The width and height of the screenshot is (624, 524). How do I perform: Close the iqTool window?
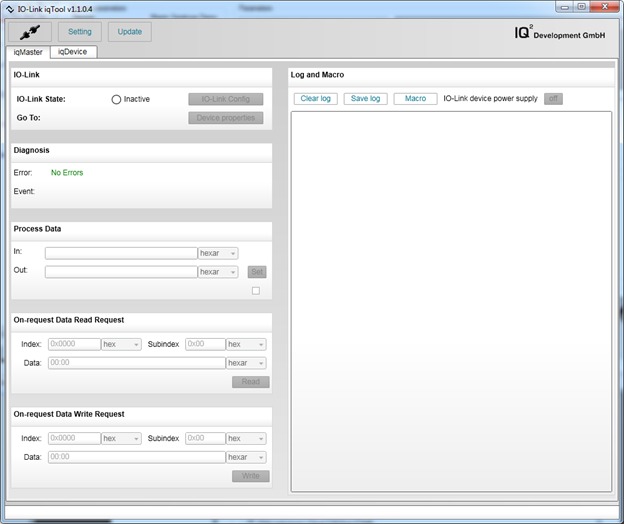[604, 7]
